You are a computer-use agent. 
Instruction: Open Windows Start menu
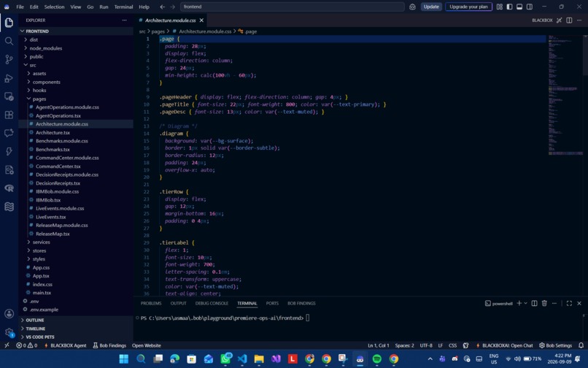click(124, 359)
